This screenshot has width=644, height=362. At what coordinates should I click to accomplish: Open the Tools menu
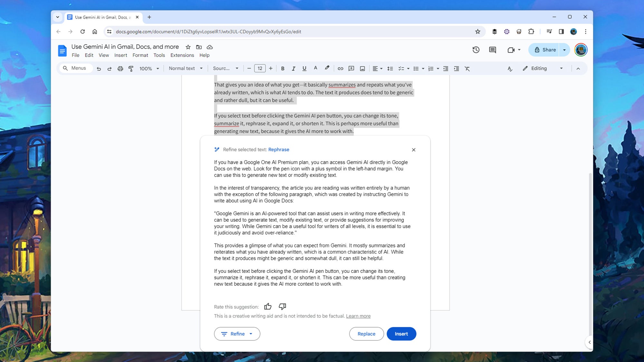[x=159, y=55]
